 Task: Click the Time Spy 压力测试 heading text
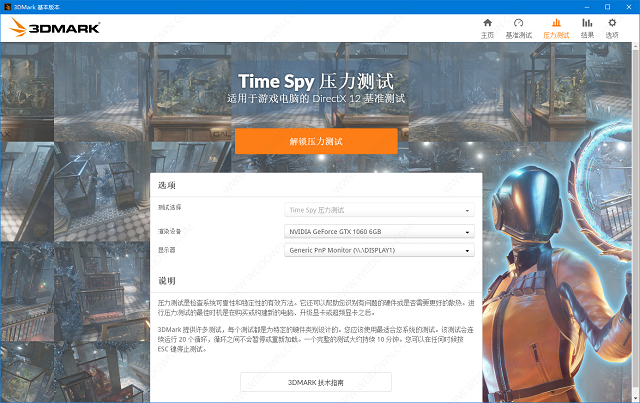click(316, 81)
